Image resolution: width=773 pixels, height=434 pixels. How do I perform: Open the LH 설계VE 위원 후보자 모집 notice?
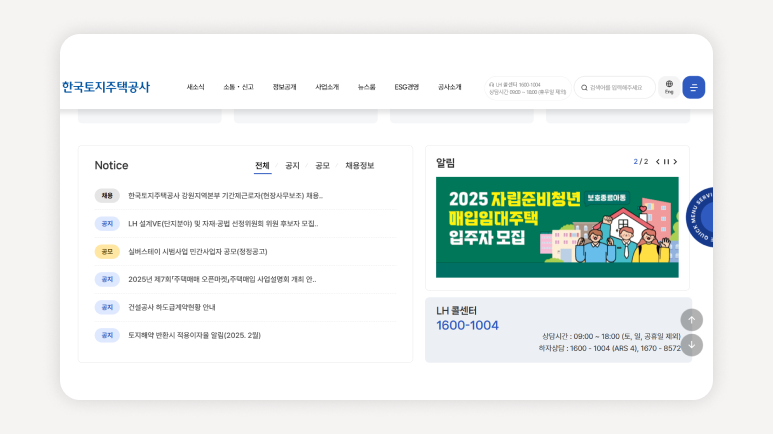point(223,224)
